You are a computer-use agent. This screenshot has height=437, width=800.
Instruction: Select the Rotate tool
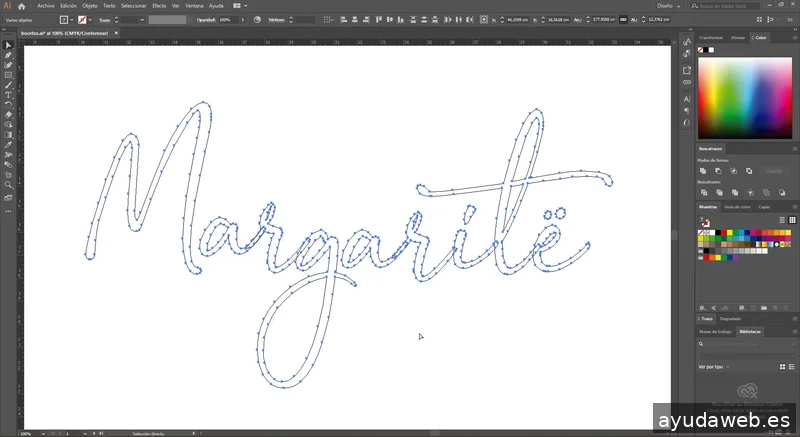pyautogui.click(x=8, y=105)
